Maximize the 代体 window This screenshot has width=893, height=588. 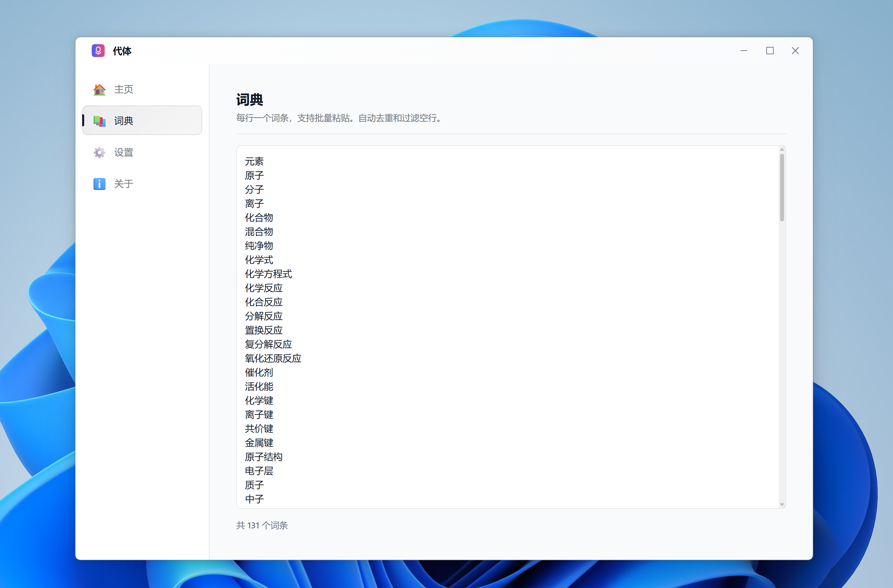click(x=770, y=51)
